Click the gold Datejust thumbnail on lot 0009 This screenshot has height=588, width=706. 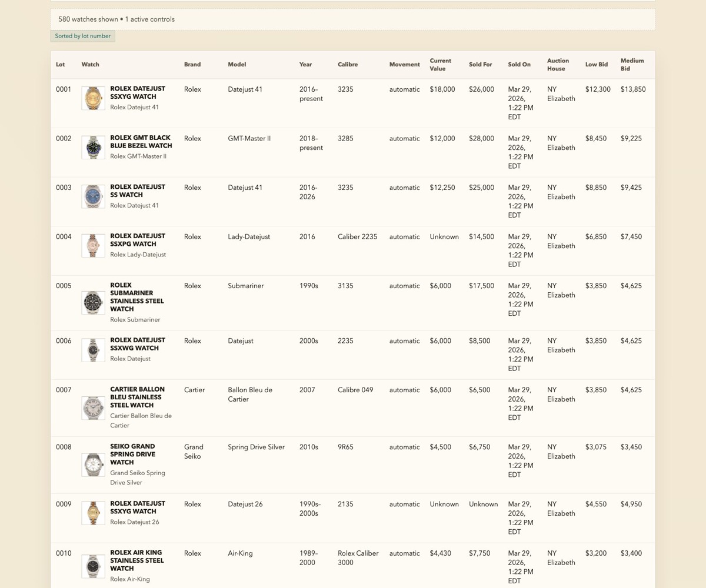[x=93, y=513]
